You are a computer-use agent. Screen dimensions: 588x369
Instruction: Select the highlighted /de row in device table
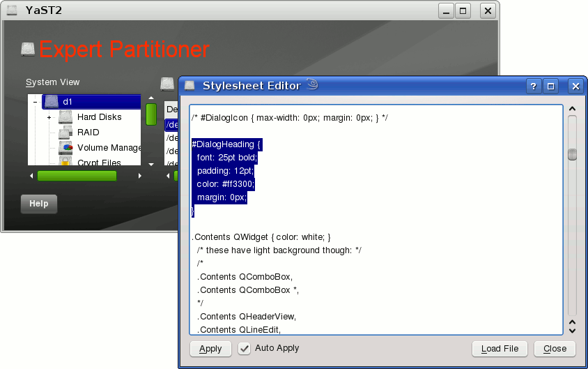coord(171,125)
